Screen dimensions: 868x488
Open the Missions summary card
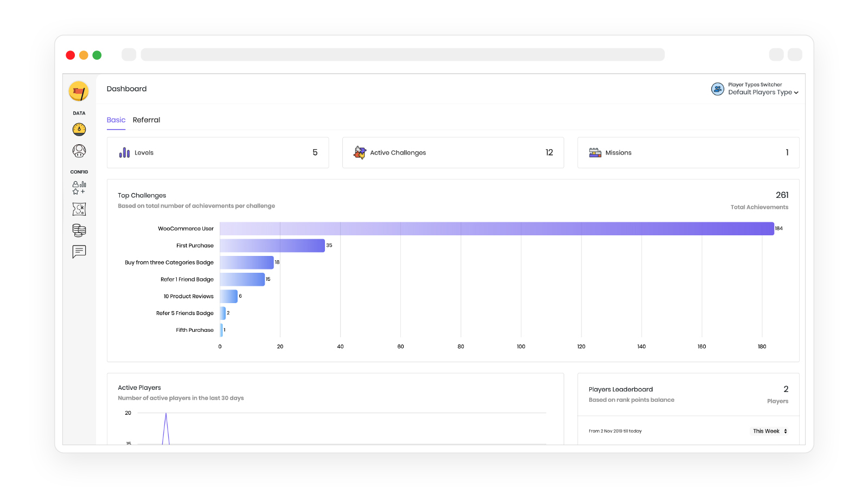(688, 152)
